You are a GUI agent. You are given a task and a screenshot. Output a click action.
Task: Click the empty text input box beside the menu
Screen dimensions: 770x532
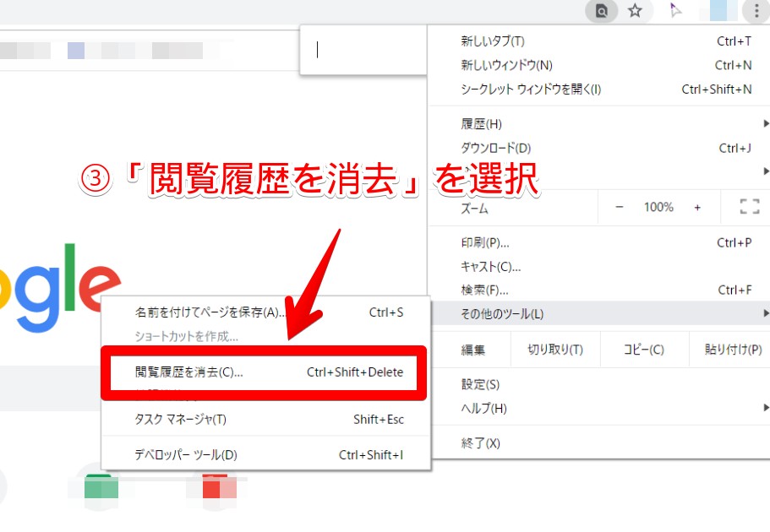[x=363, y=50]
